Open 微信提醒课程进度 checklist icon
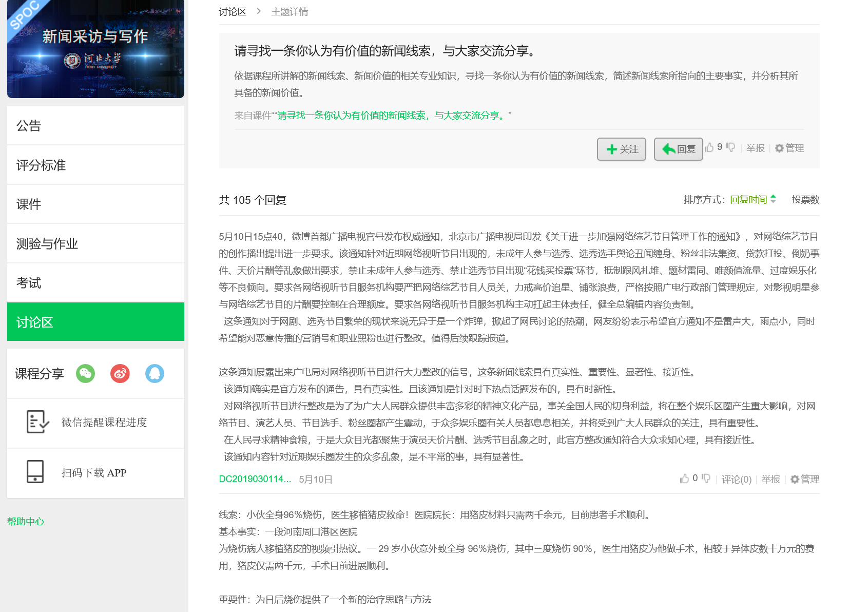 click(x=37, y=422)
